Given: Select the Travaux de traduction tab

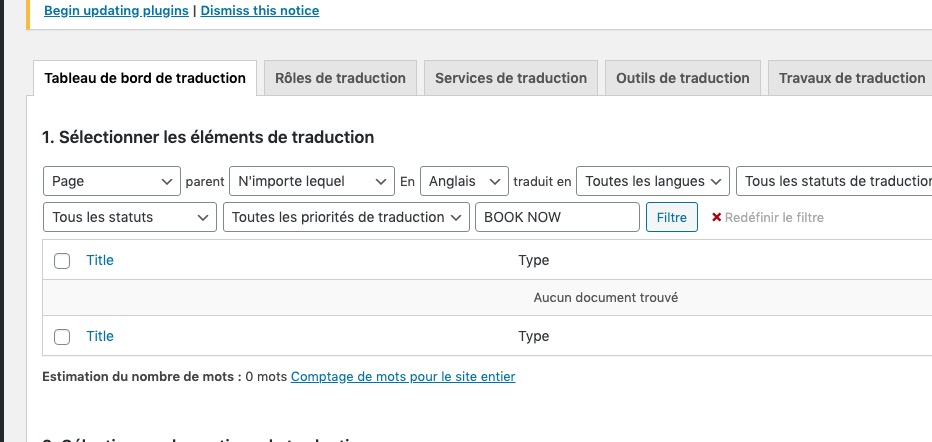Looking at the screenshot, I should [x=851, y=78].
